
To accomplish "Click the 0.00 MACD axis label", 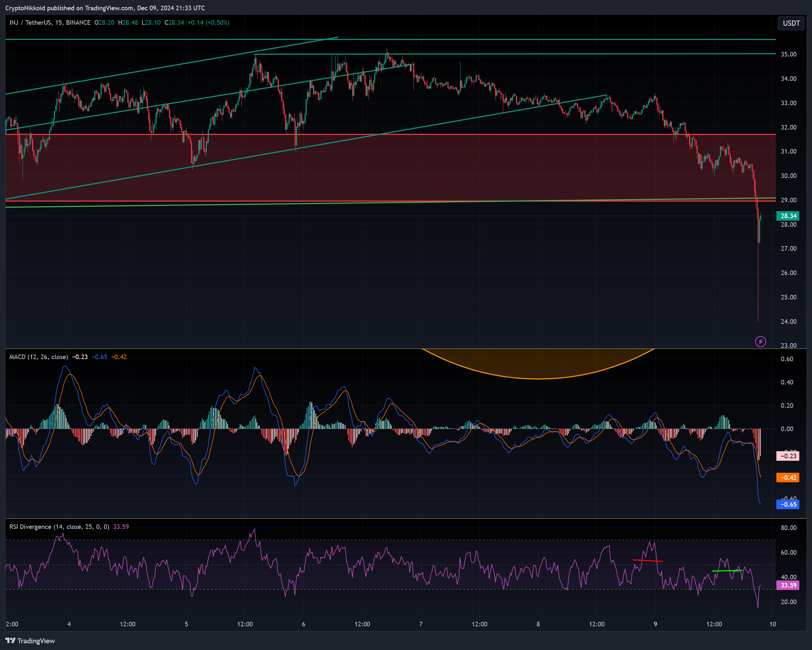I will pos(787,429).
